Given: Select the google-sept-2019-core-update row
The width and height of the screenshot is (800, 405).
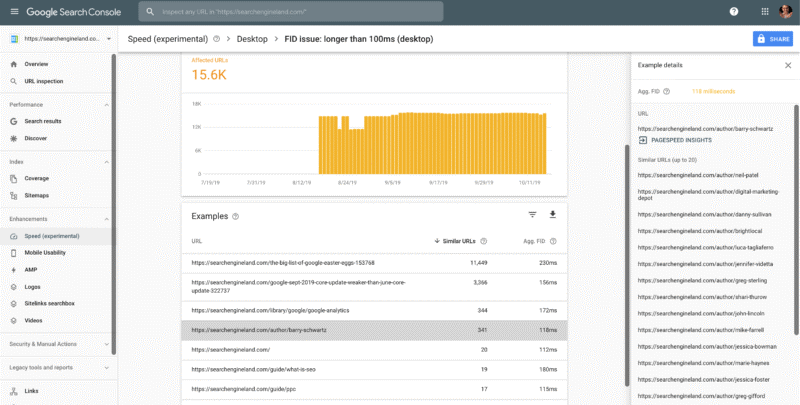Looking at the screenshot, I should [x=374, y=287].
